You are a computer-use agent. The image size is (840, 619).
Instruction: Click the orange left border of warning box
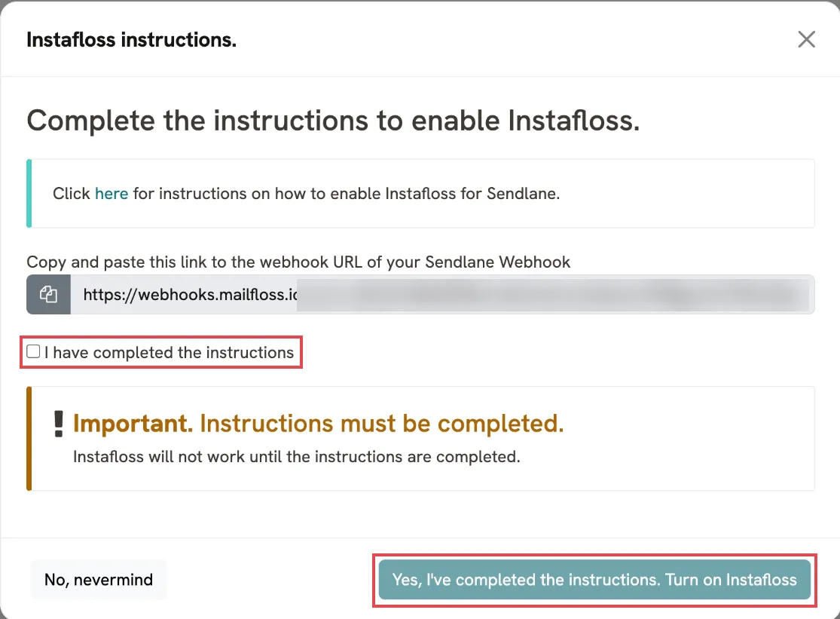29,438
